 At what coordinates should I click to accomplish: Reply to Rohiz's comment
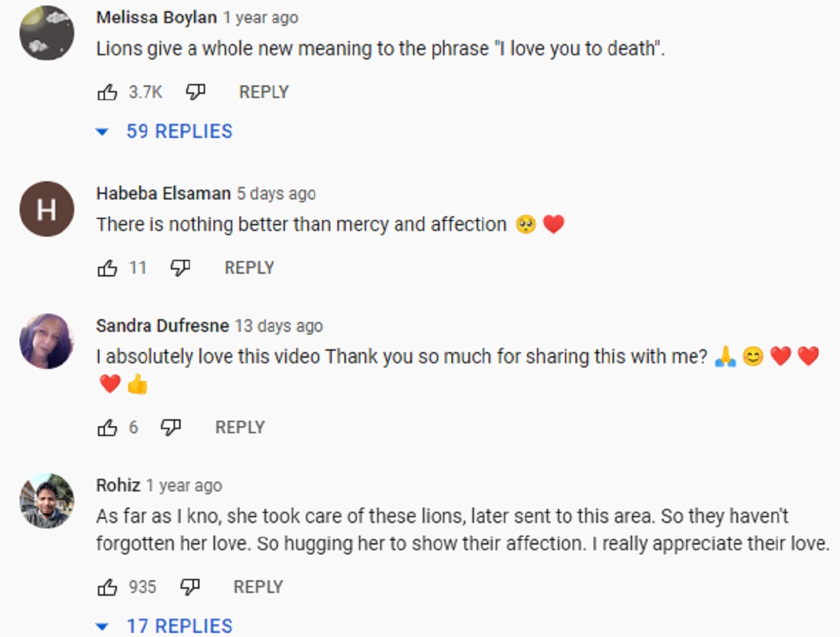coord(258,587)
